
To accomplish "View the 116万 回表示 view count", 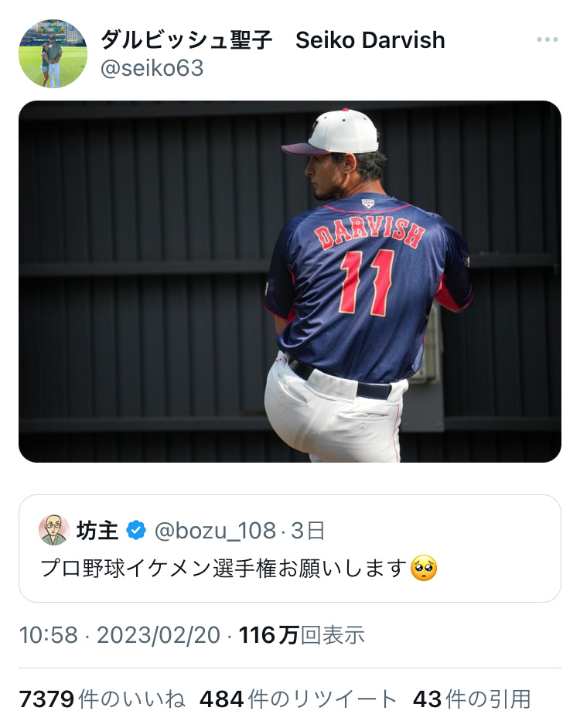I will coord(302,635).
